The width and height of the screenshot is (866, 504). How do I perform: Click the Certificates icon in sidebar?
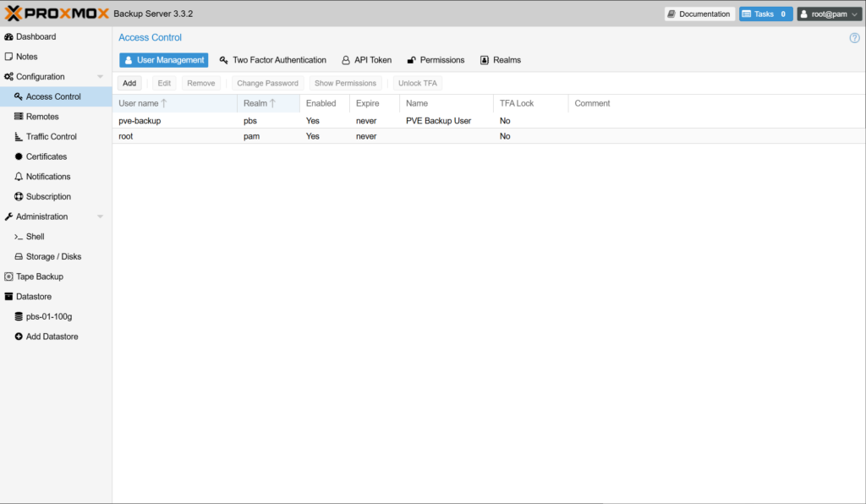click(x=19, y=156)
